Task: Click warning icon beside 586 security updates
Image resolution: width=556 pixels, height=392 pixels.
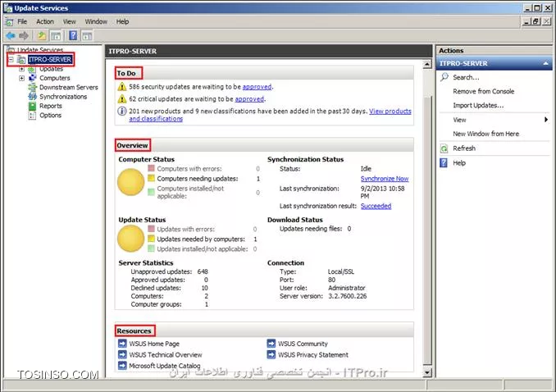Action: pos(122,87)
